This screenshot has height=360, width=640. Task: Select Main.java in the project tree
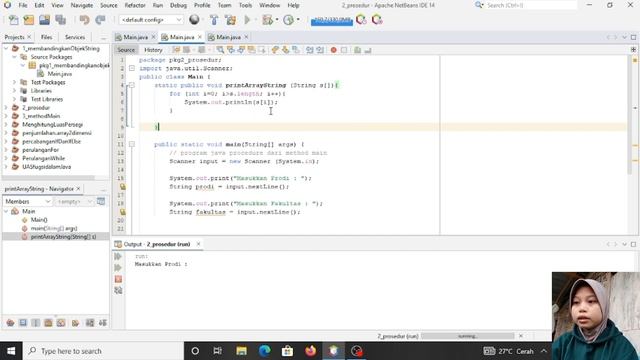[60, 74]
